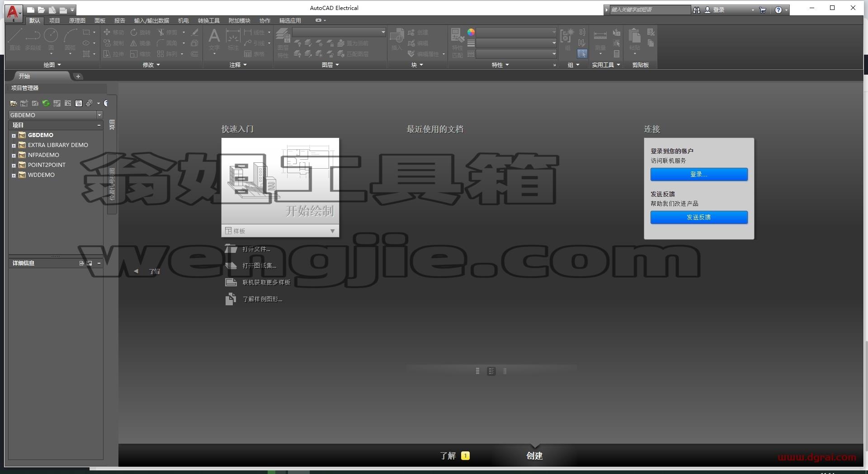Select the 圆 circle tool

51,38
